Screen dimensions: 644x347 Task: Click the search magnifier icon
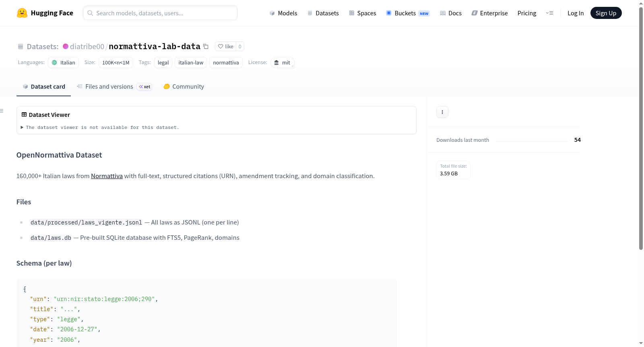90,13
